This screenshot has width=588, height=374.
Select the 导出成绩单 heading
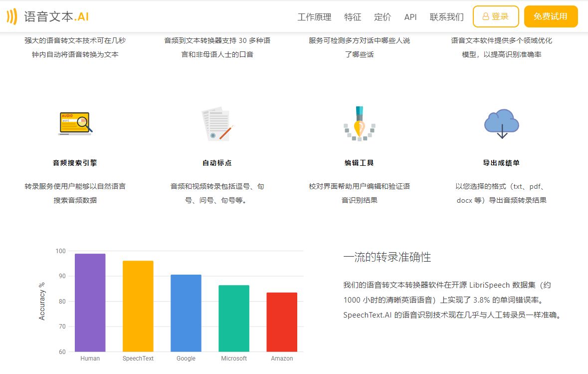point(501,163)
